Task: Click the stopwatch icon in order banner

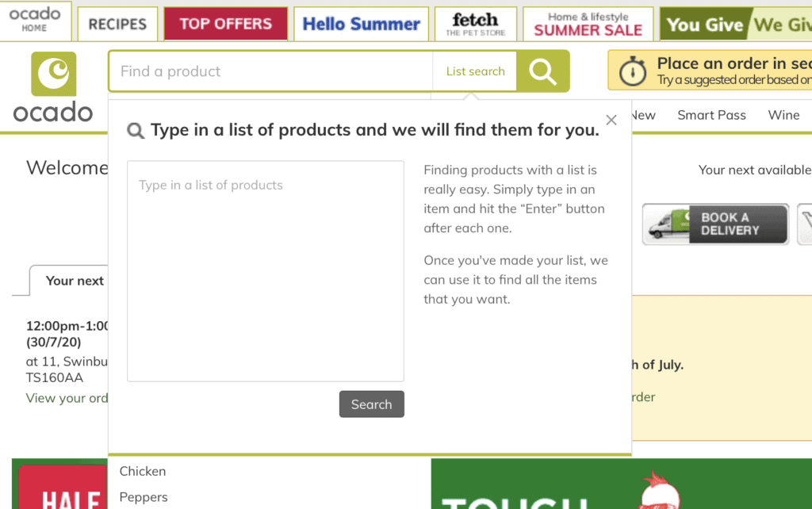Action: tap(632, 71)
